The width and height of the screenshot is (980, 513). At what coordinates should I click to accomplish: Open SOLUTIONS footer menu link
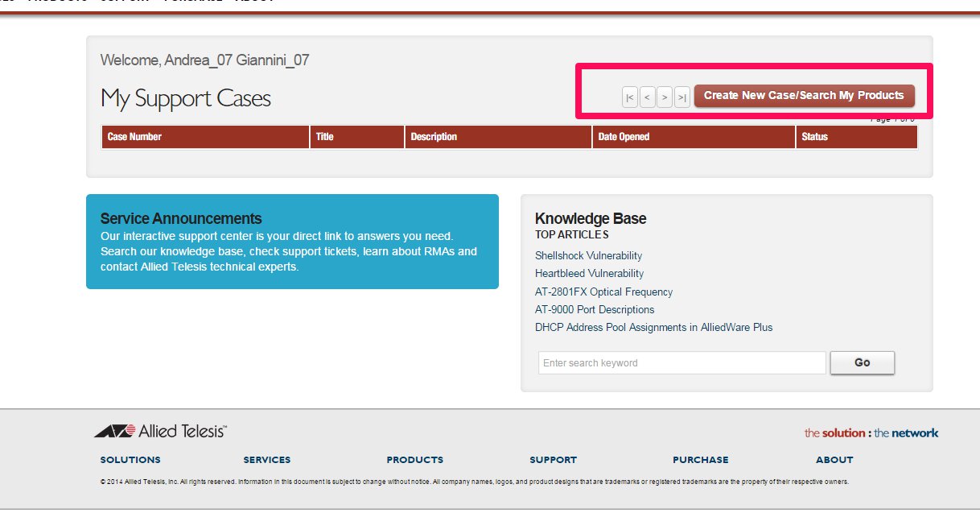click(x=130, y=460)
